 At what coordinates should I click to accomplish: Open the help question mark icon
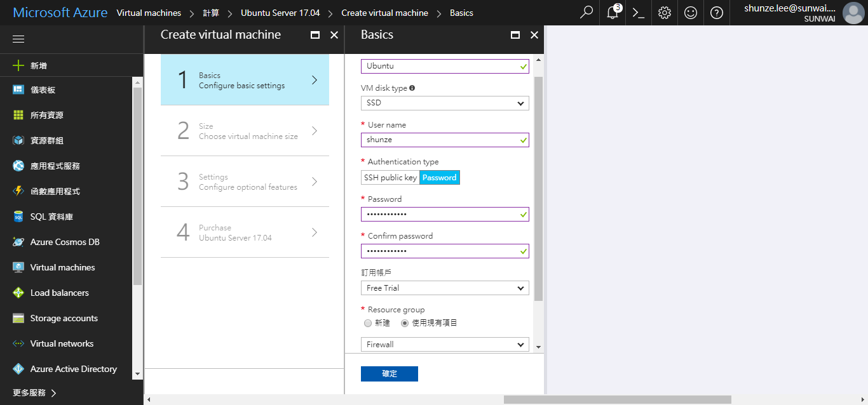pyautogui.click(x=717, y=13)
